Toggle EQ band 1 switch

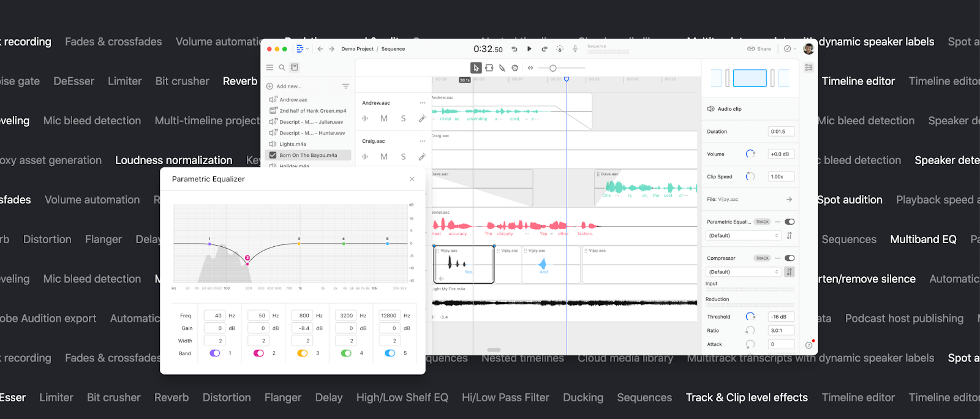(x=215, y=353)
